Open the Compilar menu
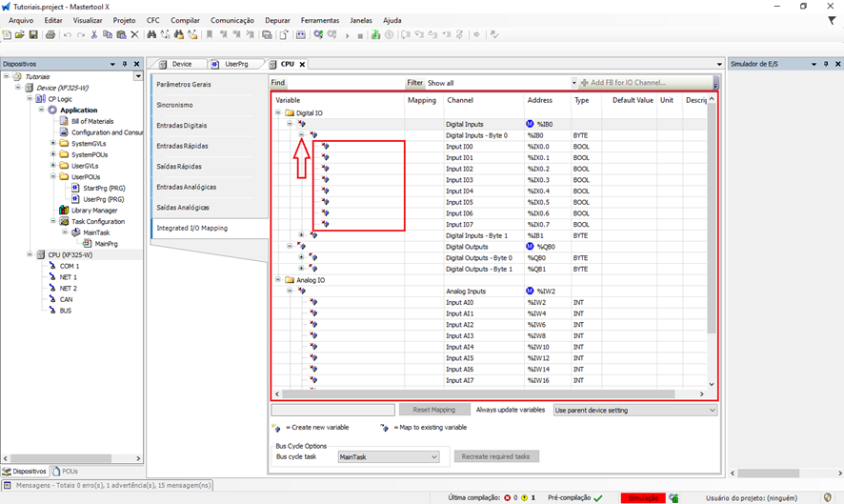 tap(185, 20)
